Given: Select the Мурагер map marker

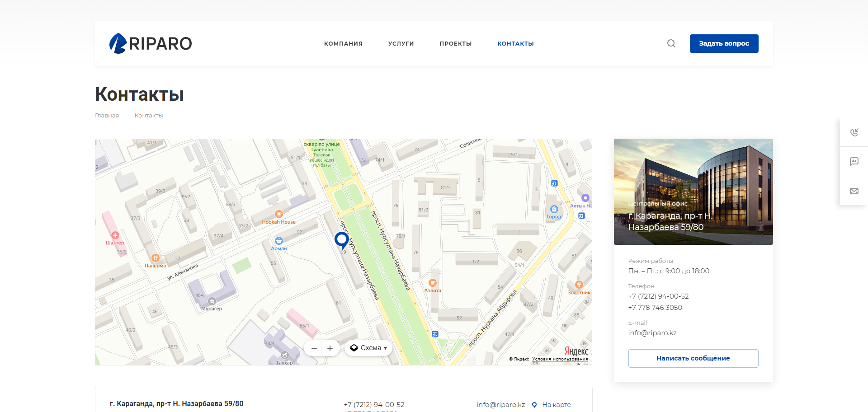Looking at the screenshot, I should point(212,301).
